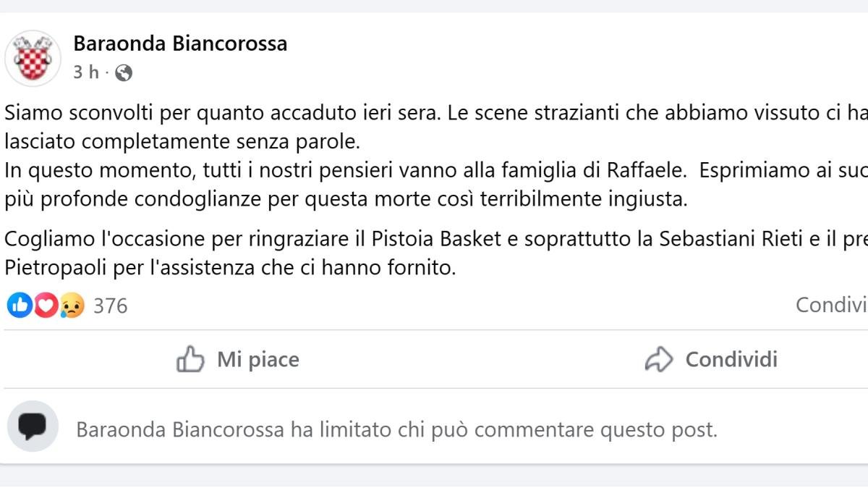Screen dimensions: 868x488
Task: Click the line starting "In questo momento"
Action: pos(434,171)
